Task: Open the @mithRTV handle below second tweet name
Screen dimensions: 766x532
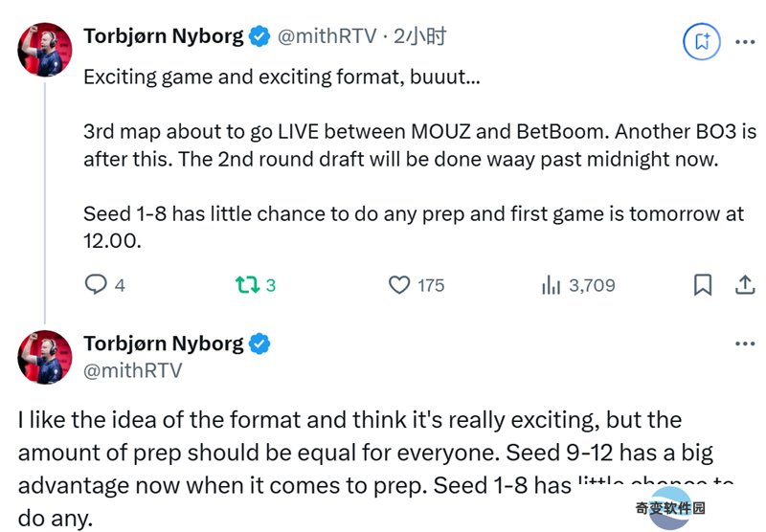Action: pyautogui.click(x=133, y=370)
